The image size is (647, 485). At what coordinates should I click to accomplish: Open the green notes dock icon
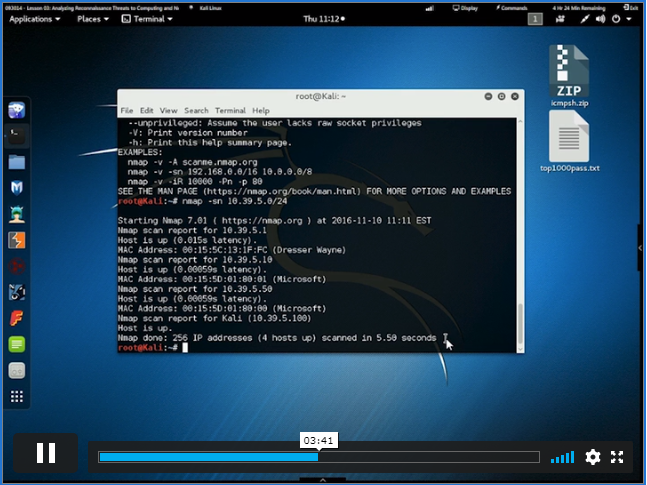click(x=17, y=344)
